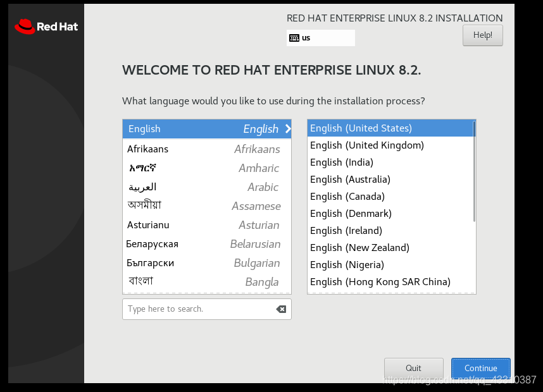The image size is (543, 392).
Task: Select the English language row
Action: 207,129
